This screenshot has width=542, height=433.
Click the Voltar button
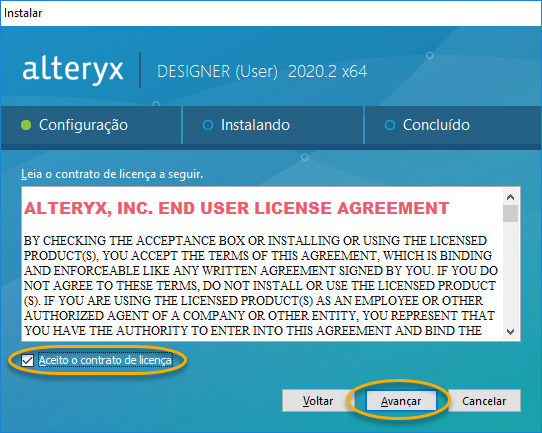(318, 401)
